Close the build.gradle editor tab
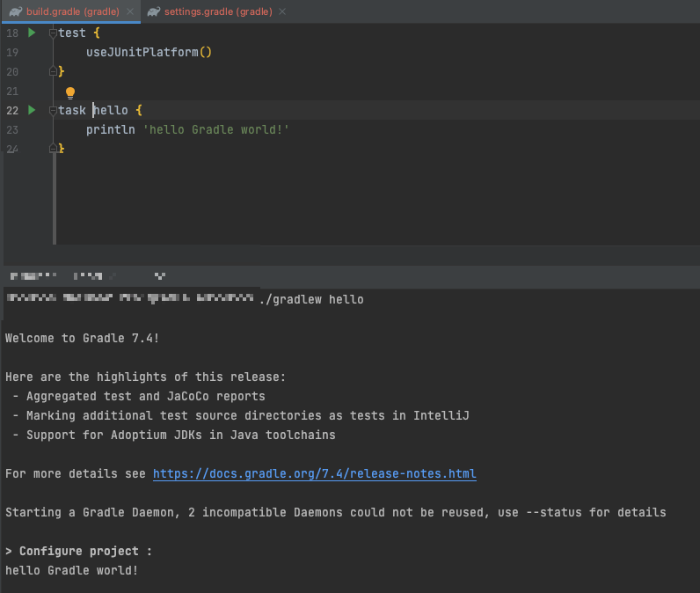The height and width of the screenshot is (593, 700). click(130, 11)
